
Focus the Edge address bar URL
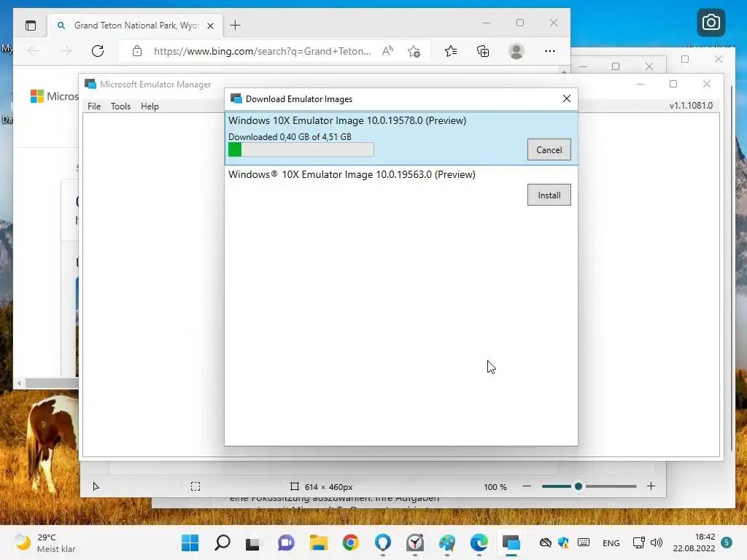click(x=262, y=51)
